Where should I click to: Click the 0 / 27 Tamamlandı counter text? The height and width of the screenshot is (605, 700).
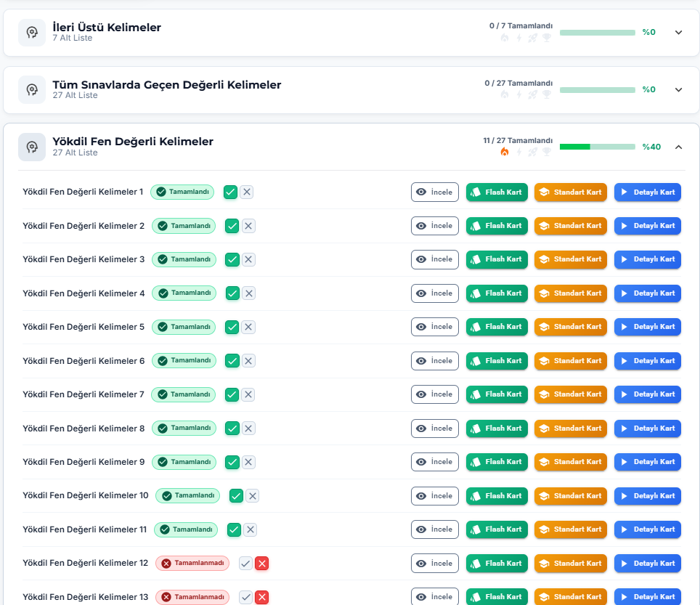pos(518,83)
